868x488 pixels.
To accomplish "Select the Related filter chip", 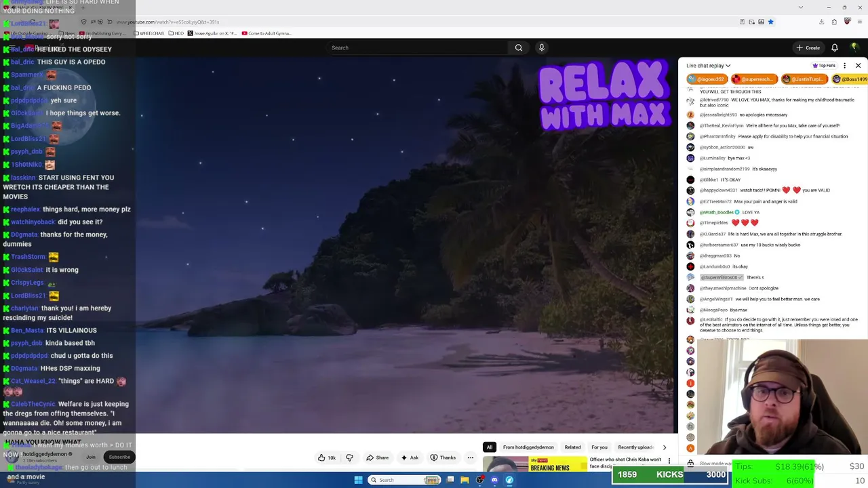I will (572, 447).
